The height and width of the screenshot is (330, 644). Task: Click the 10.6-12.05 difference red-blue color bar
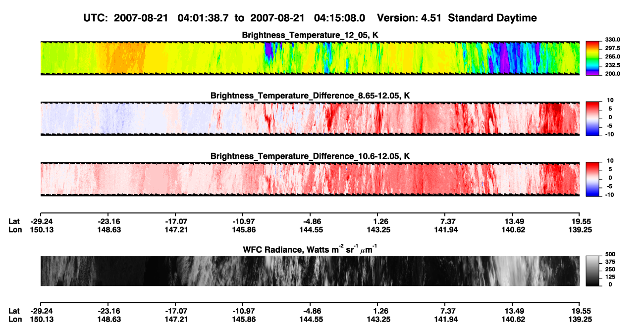(594, 179)
